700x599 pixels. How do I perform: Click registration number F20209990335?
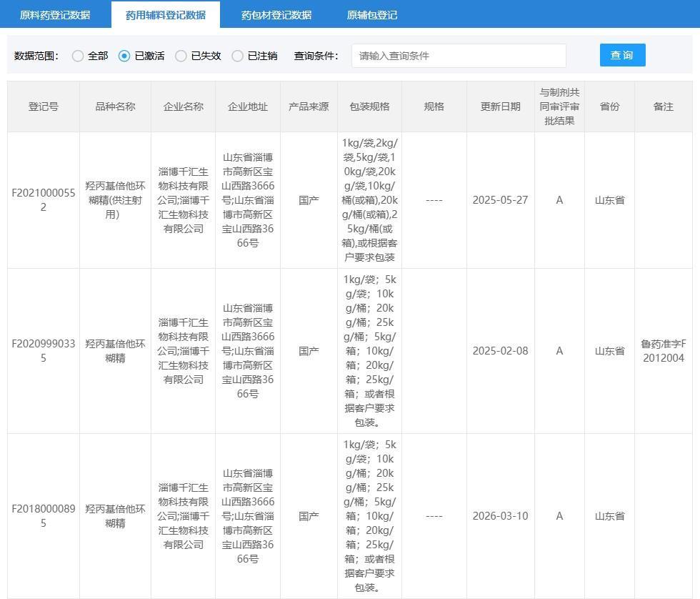pyautogui.click(x=44, y=350)
